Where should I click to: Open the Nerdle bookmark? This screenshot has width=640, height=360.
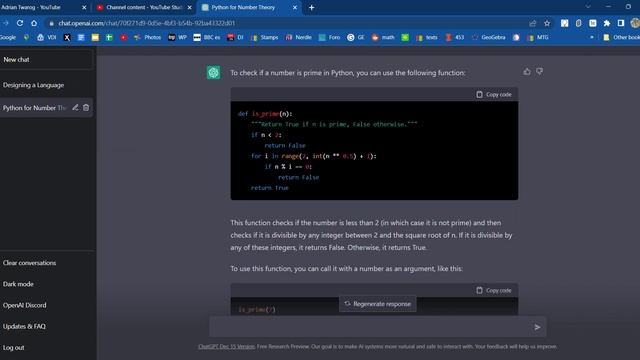(299, 37)
